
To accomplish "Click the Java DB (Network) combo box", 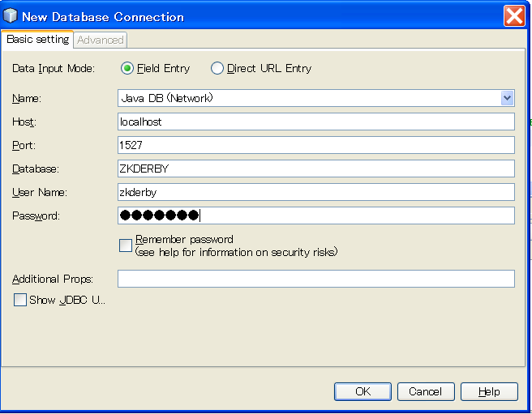I will click(316, 98).
